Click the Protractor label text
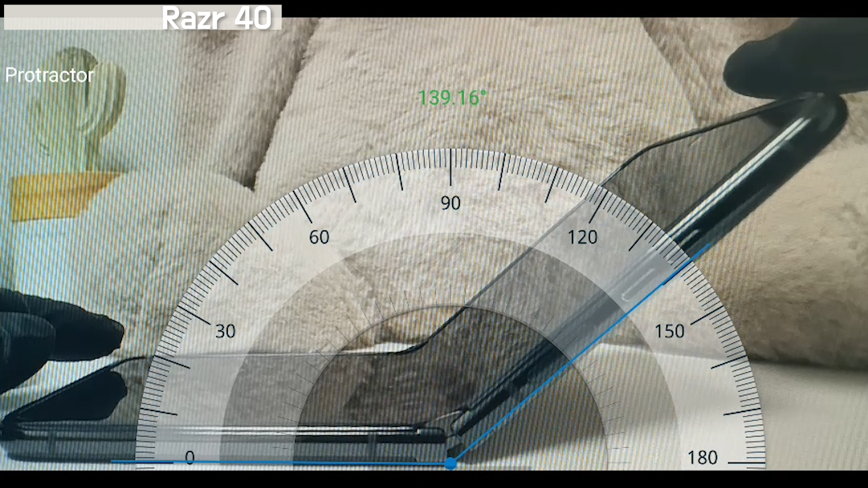This screenshot has width=868, height=488. (49, 75)
